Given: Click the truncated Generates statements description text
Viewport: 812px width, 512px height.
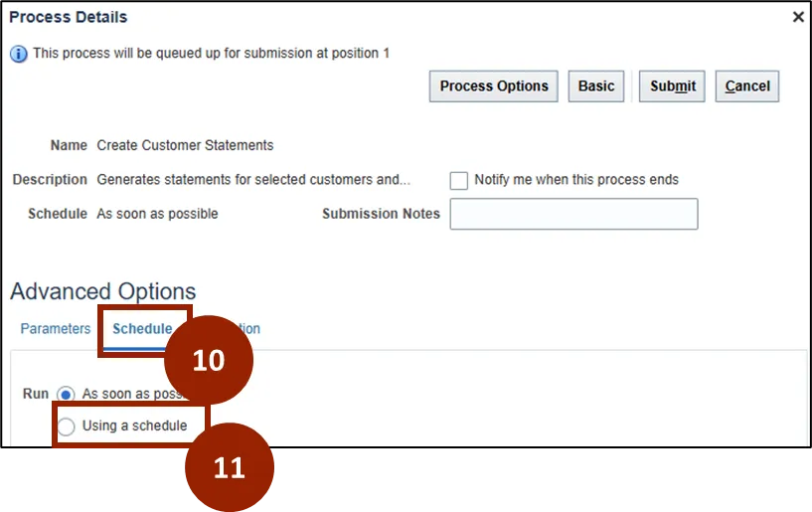Looking at the screenshot, I should coord(252,180).
